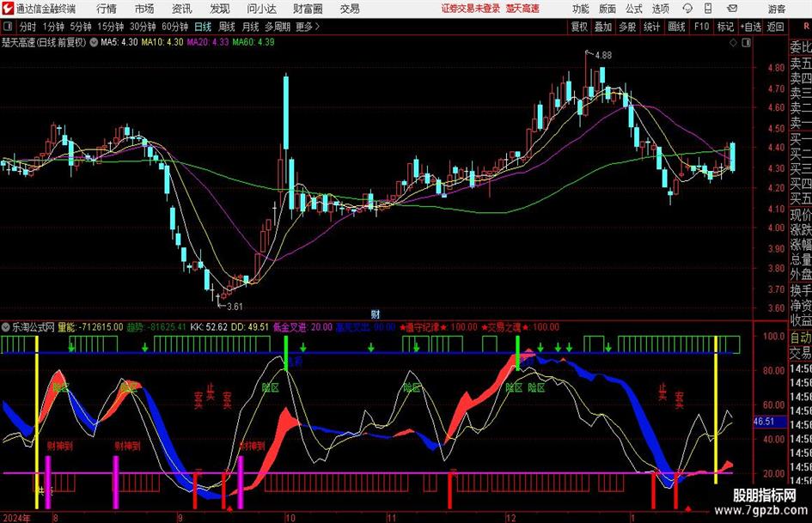Open the 行情 menu

107,9
